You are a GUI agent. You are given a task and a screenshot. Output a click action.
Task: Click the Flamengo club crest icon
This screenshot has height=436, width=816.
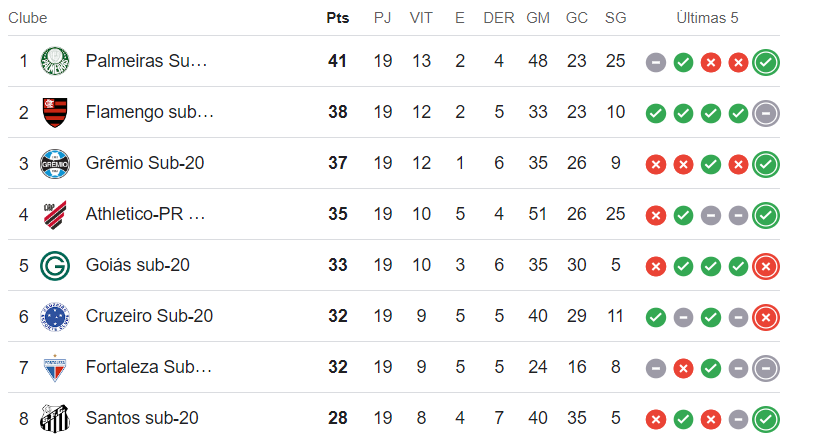click(54, 113)
